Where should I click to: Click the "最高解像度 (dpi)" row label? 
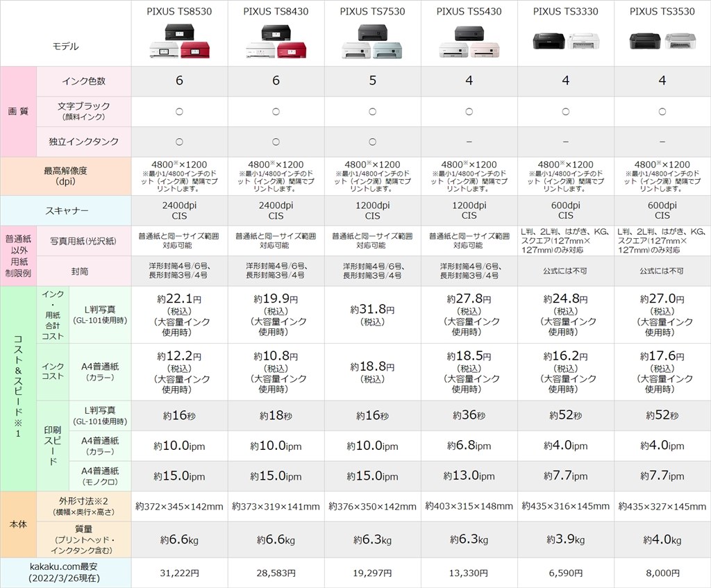coord(65,176)
